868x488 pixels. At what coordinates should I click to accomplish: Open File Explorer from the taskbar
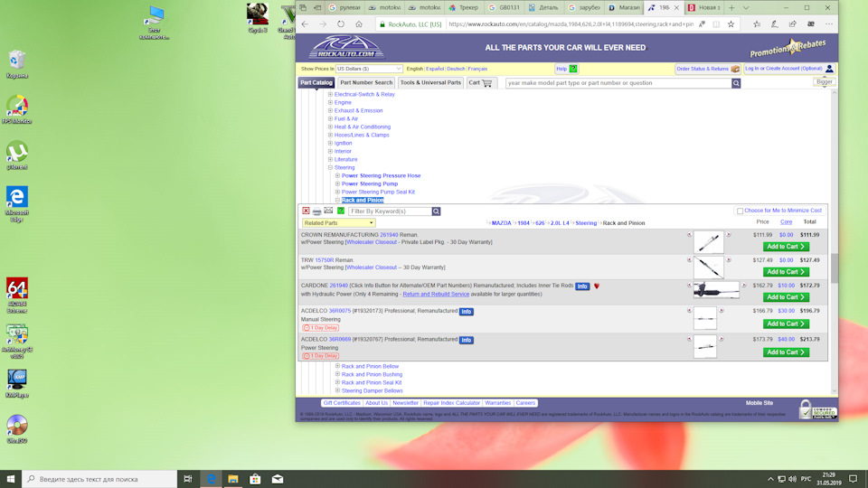click(x=233, y=479)
